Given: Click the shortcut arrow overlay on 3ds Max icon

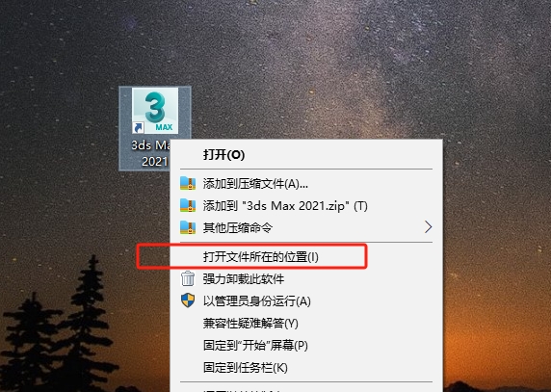Looking at the screenshot, I should click(x=138, y=127).
